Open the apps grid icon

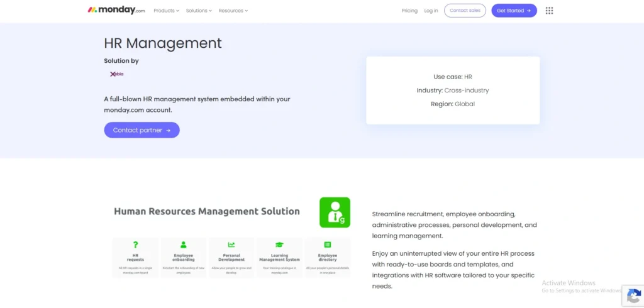(x=549, y=11)
